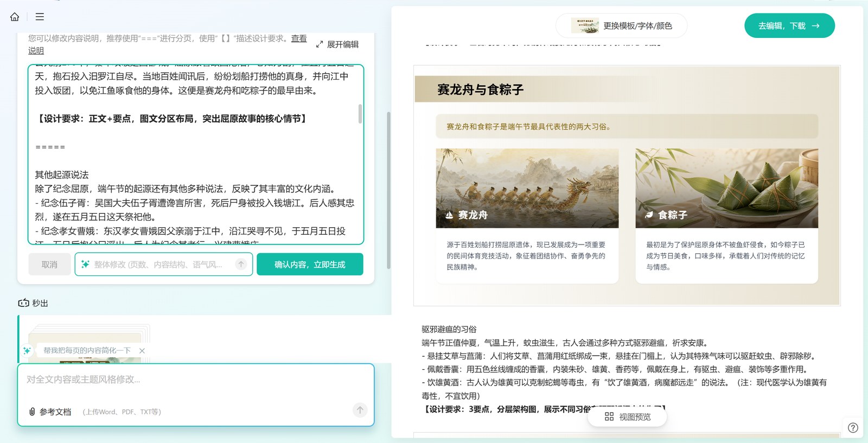Screen dimensions: 868x443
Task: Click 展开编辑 label text
Action: click(x=342, y=44)
